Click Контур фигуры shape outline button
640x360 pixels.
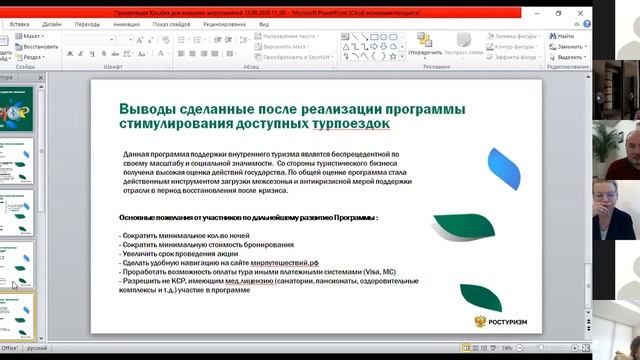point(513,47)
